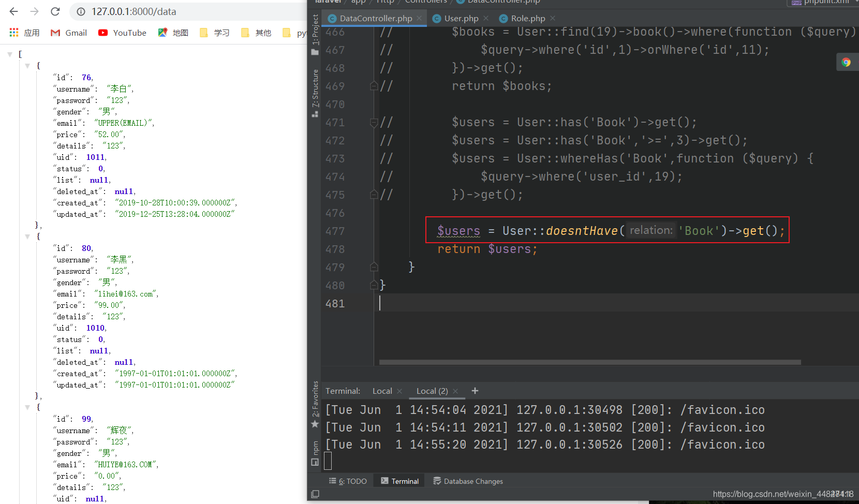The image size is (859, 504).
Task: Click the uid value 1011
Action: pos(95,157)
